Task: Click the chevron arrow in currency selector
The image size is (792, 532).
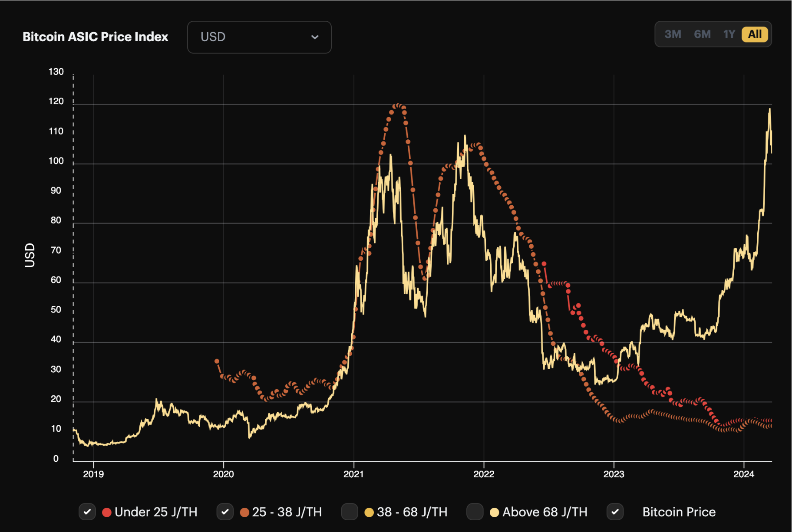Action: (315, 37)
